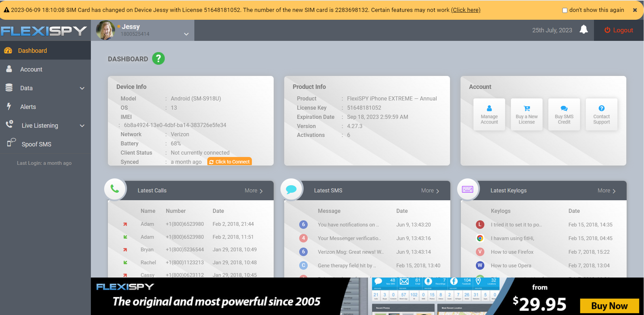Screen dimensions: 644x315
Task: Click keylog 'How to use Firefox'
Action: tap(512, 252)
